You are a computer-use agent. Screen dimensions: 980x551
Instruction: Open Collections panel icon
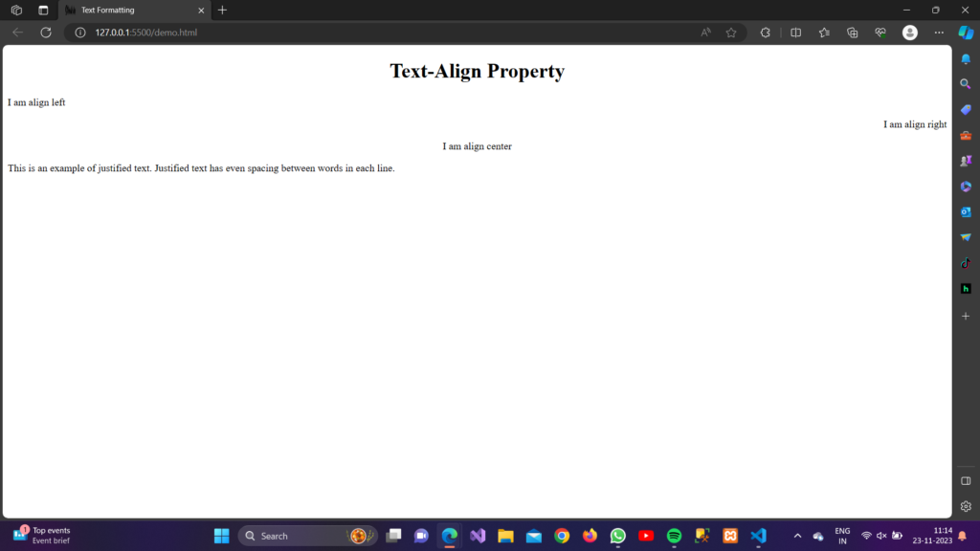click(x=853, y=33)
